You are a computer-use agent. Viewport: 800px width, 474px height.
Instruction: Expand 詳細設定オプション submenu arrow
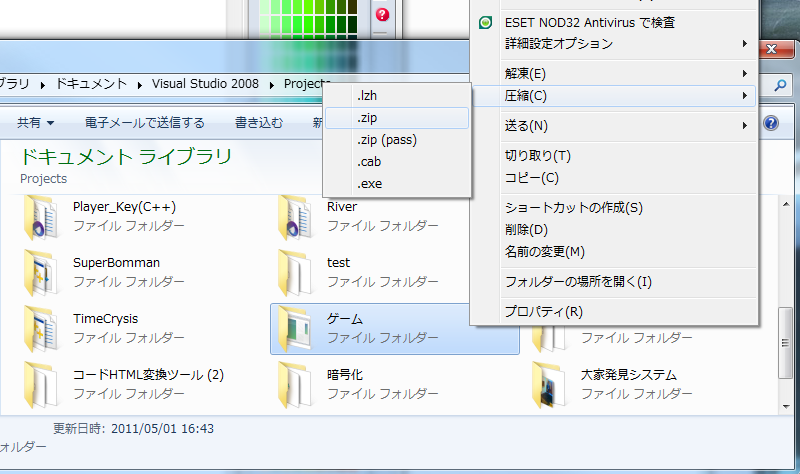[x=745, y=44]
